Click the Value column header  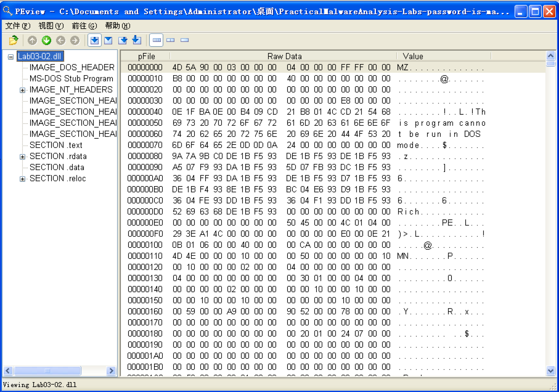[444, 56]
